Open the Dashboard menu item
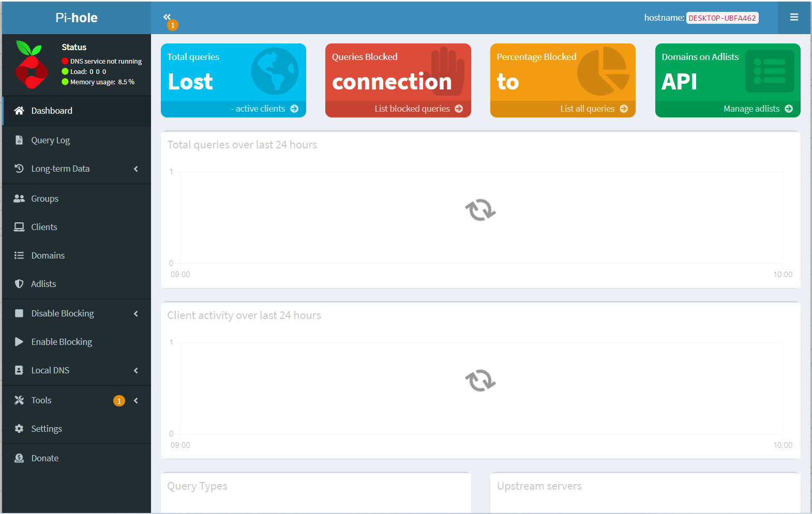 coord(77,111)
